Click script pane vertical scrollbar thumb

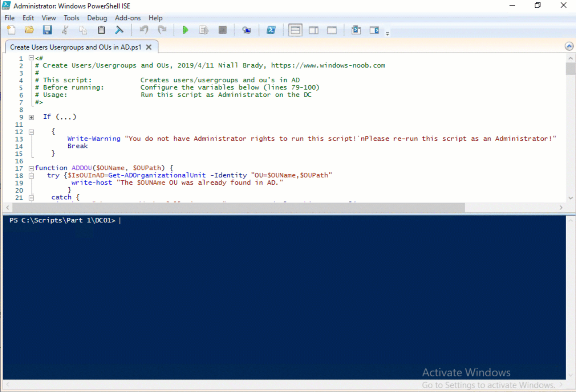click(x=570, y=69)
